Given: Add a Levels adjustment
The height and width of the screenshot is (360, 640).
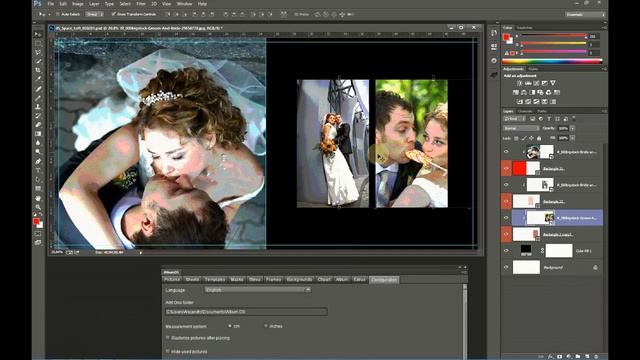Looking at the screenshot, I should tap(528, 83).
